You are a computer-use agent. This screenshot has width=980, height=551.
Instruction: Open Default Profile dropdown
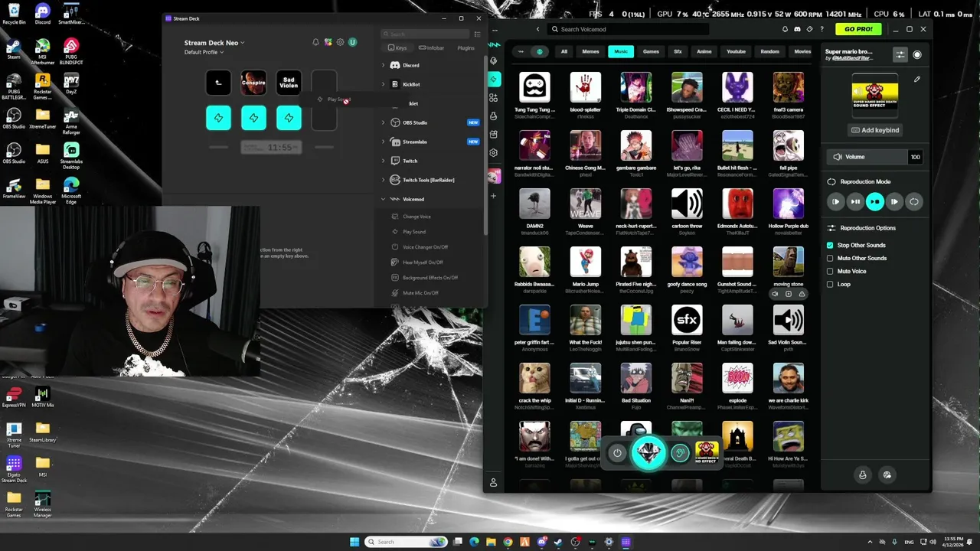(x=204, y=52)
